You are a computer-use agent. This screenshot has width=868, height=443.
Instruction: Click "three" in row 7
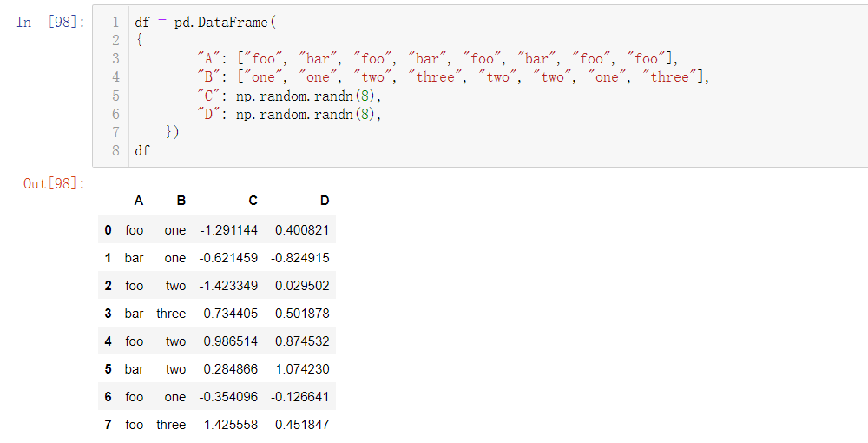171,424
